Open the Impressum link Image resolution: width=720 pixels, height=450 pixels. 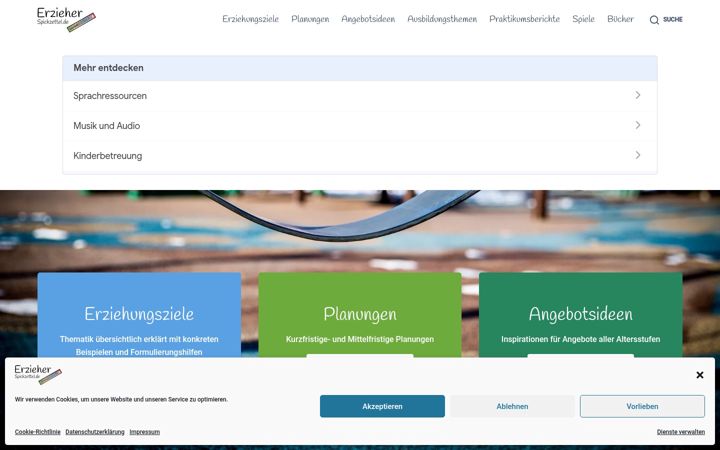click(x=145, y=432)
